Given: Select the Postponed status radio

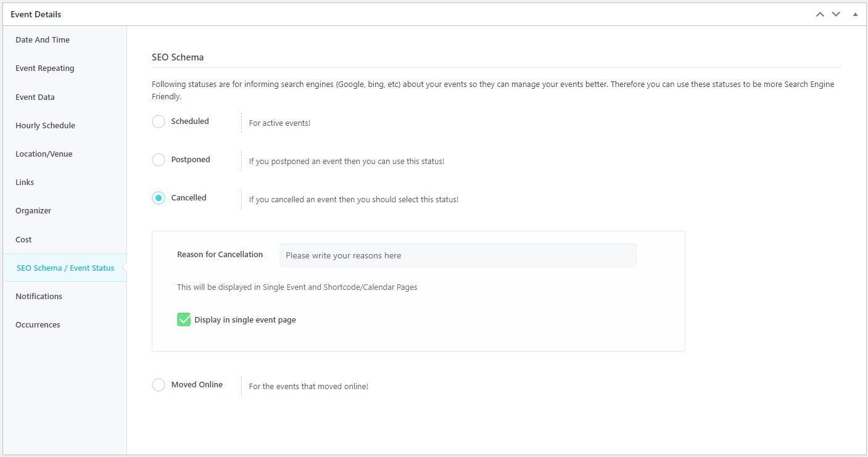Looking at the screenshot, I should tap(159, 160).
